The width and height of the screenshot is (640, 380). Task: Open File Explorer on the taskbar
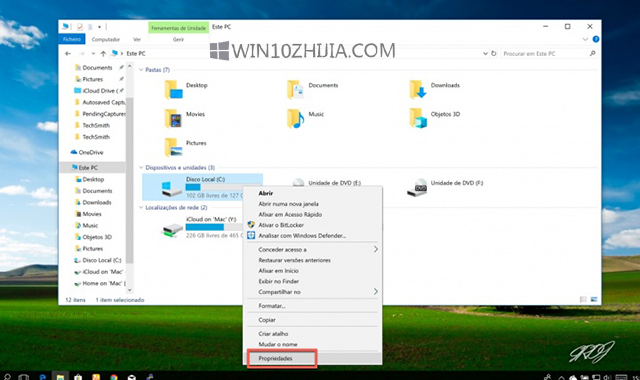pos(60,376)
